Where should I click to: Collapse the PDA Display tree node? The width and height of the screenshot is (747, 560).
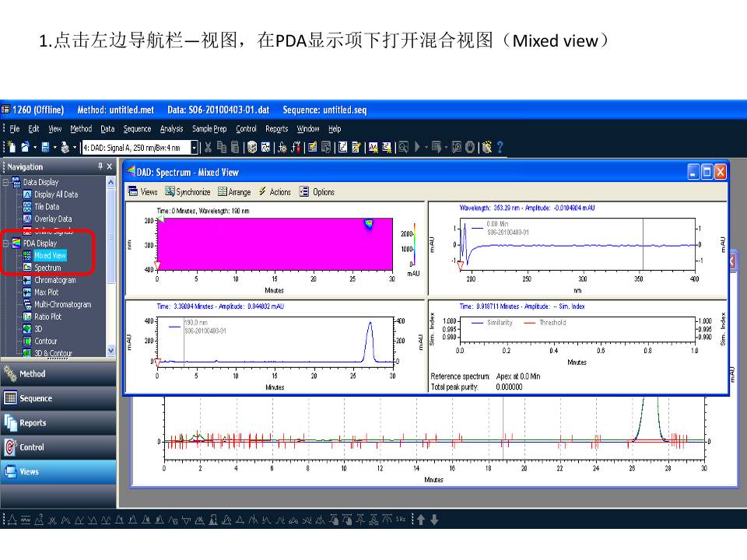pos(6,243)
